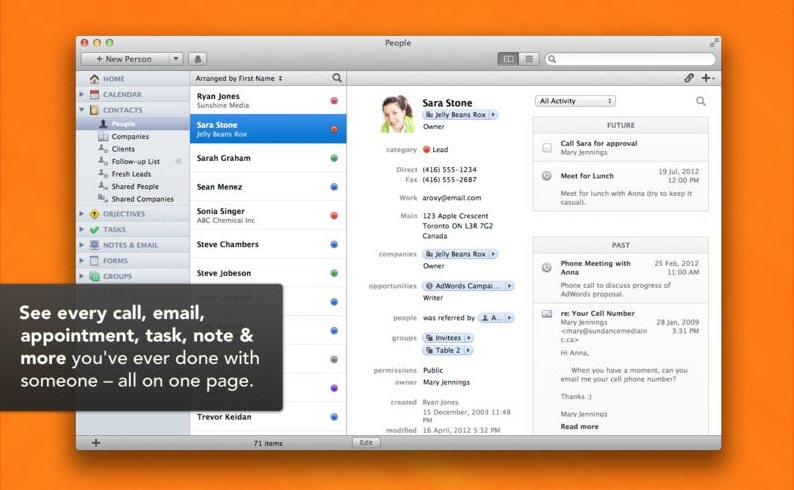794x490 pixels.
Task: Click the link chain icon
Action: pyautogui.click(x=689, y=78)
